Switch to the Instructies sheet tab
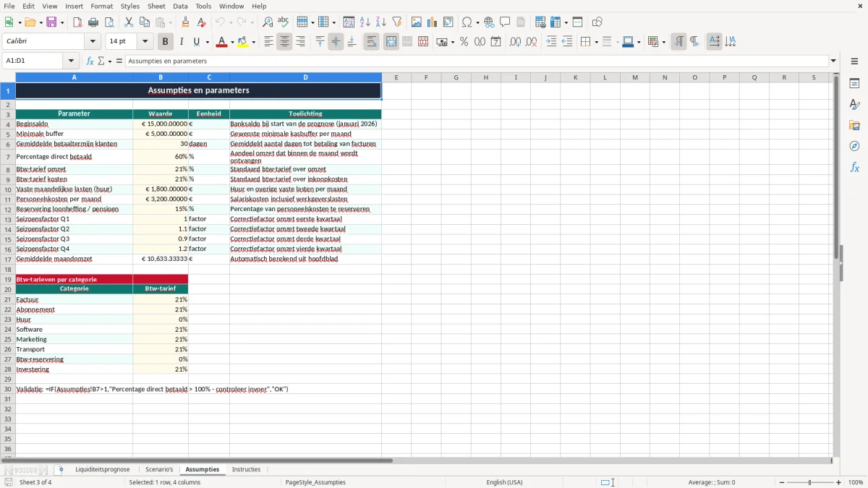 pyautogui.click(x=246, y=469)
